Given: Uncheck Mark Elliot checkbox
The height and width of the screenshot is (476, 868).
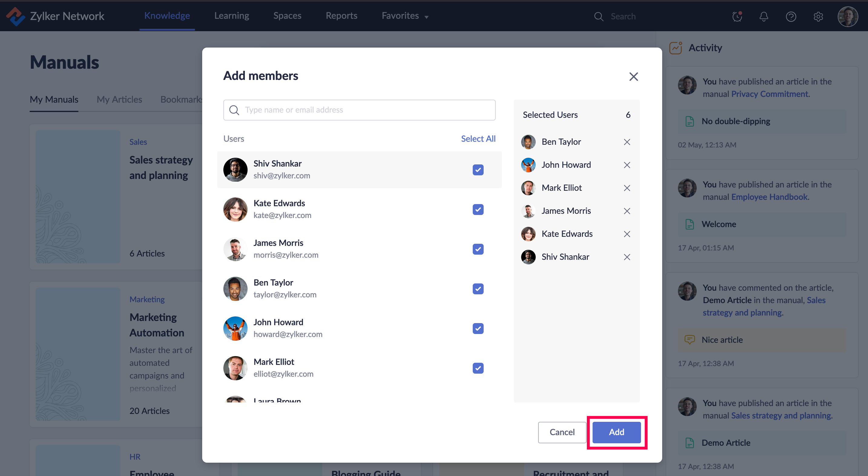Looking at the screenshot, I should coord(478,368).
